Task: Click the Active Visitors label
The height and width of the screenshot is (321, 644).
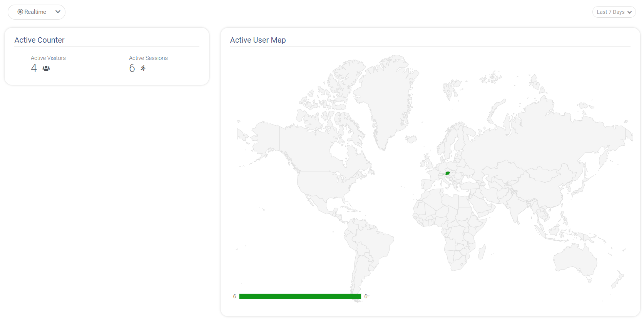Action: click(48, 58)
